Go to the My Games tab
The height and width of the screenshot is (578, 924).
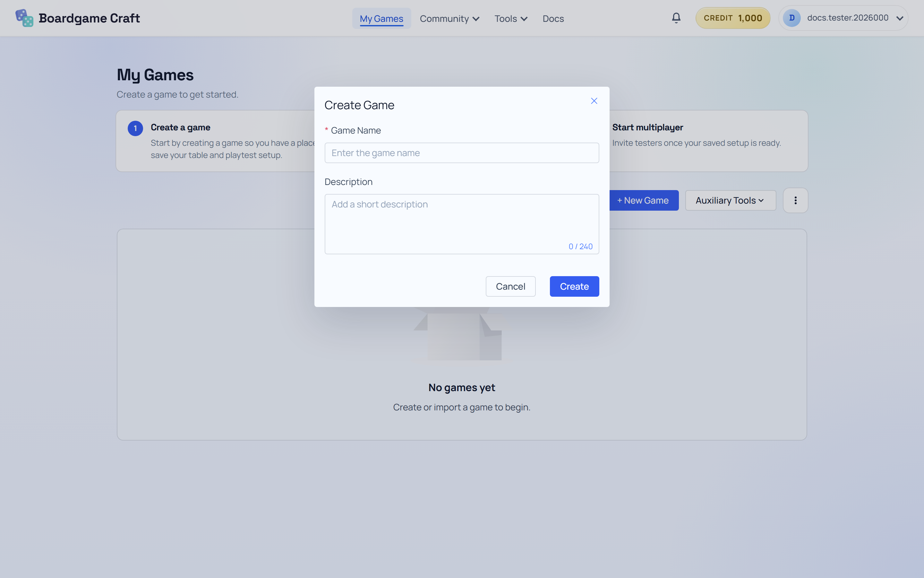(x=381, y=18)
